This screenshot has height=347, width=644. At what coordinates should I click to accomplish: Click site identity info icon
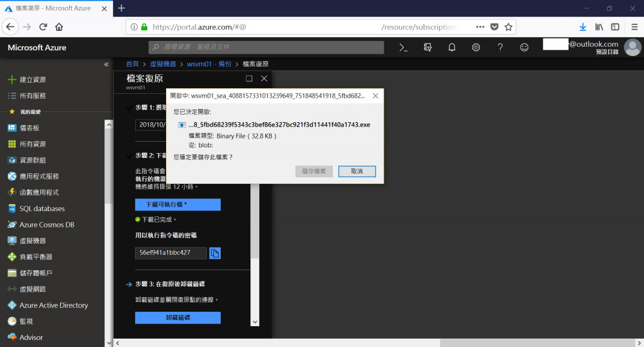pos(134,27)
